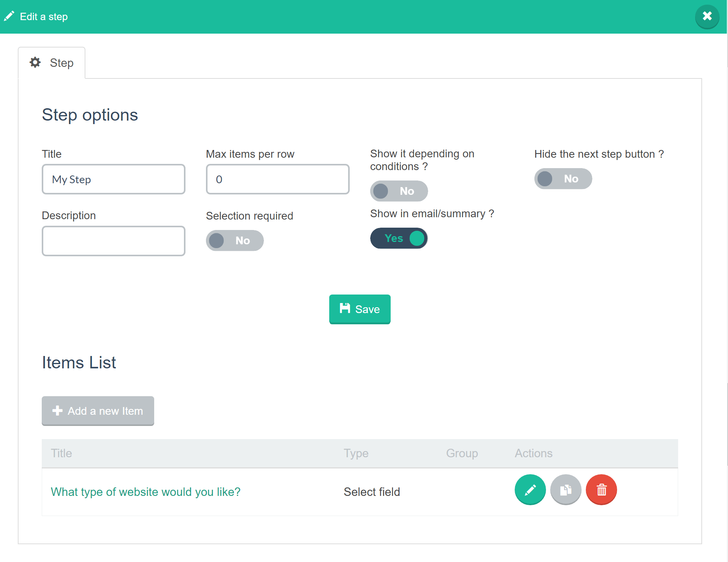The height and width of the screenshot is (562, 728).
Task: Click the plus icon on Add a new Item
Action: 57,410
